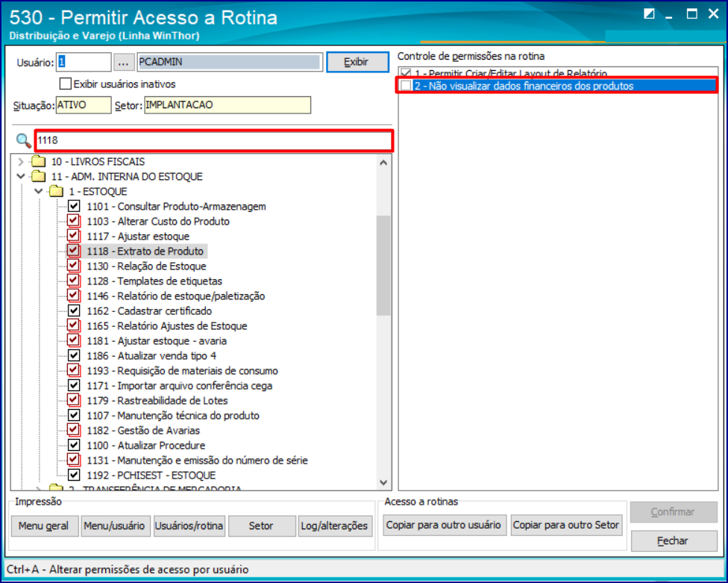Select 1118 - Extrato de Produto row text
728x583 pixels.
coord(145,252)
